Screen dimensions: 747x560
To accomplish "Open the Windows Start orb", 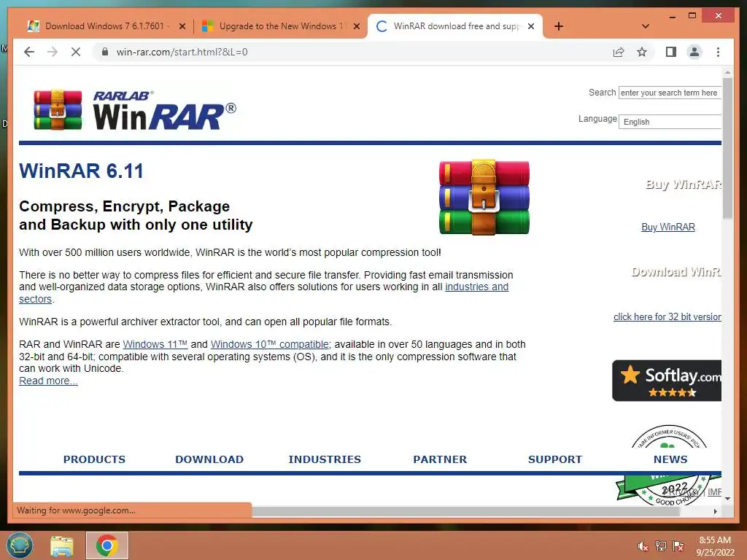I will click(20, 545).
